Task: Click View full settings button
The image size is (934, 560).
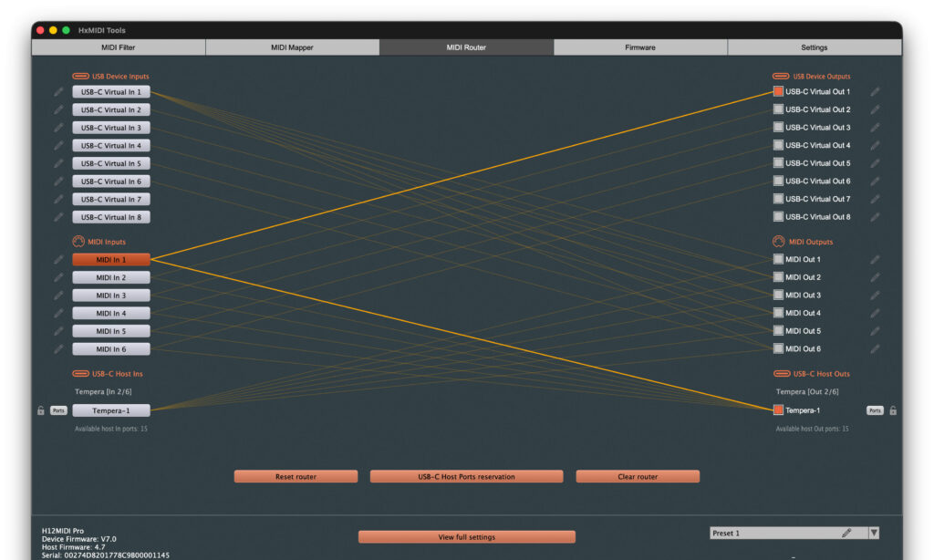Action: point(467,537)
